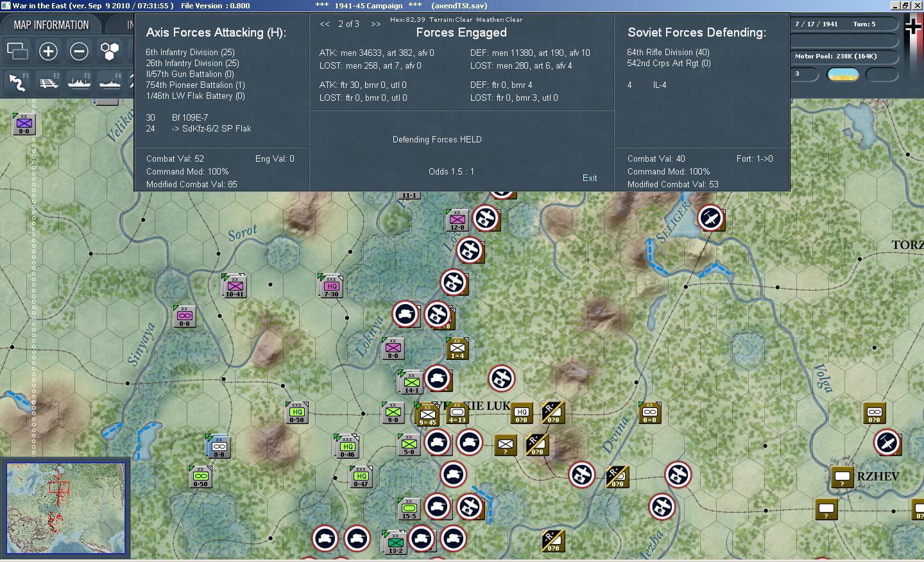Select the Soviet 9=45 infantry counter
Screen dimensions: 924x562
pyautogui.click(x=427, y=415)
